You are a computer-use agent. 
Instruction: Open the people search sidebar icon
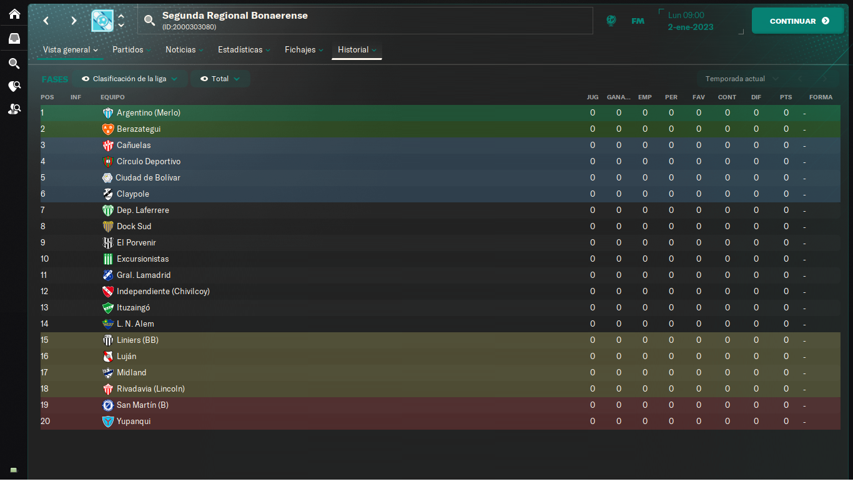[14, 109]
